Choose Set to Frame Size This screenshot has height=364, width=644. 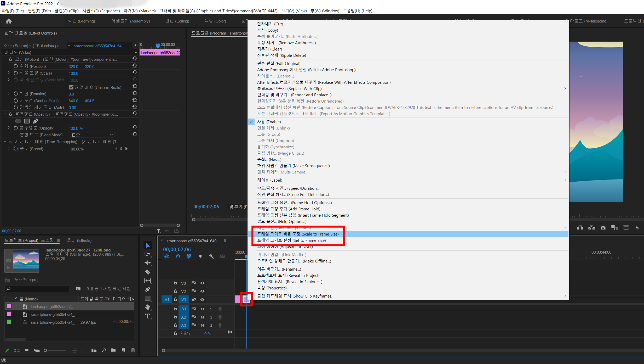(408, 240)
